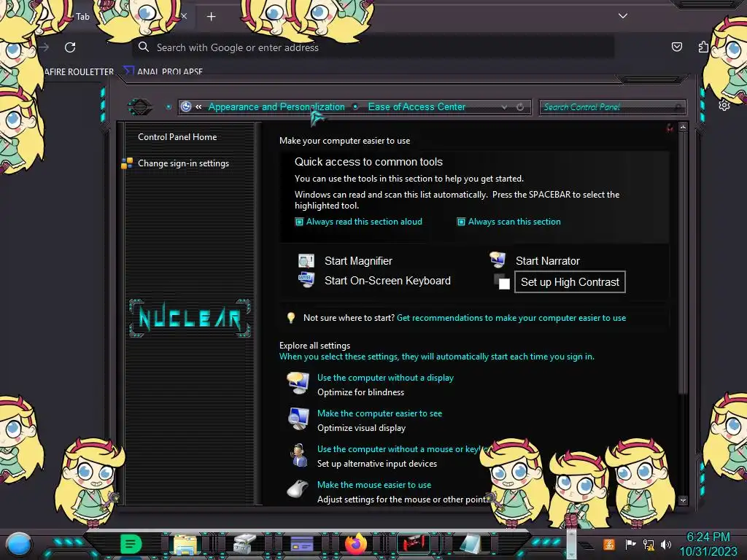Image resolution: width=747 pixels, height=560 pixels.
Task: Click the Control Panel vertical scrollbar thumb
Action: (683, 263)
